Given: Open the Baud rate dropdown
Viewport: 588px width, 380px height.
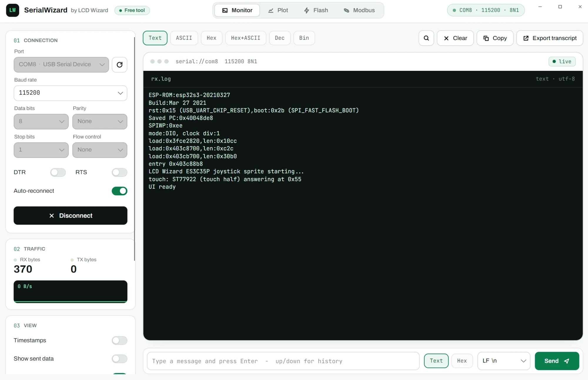Looking at the screenshot, I should point(70,93).
